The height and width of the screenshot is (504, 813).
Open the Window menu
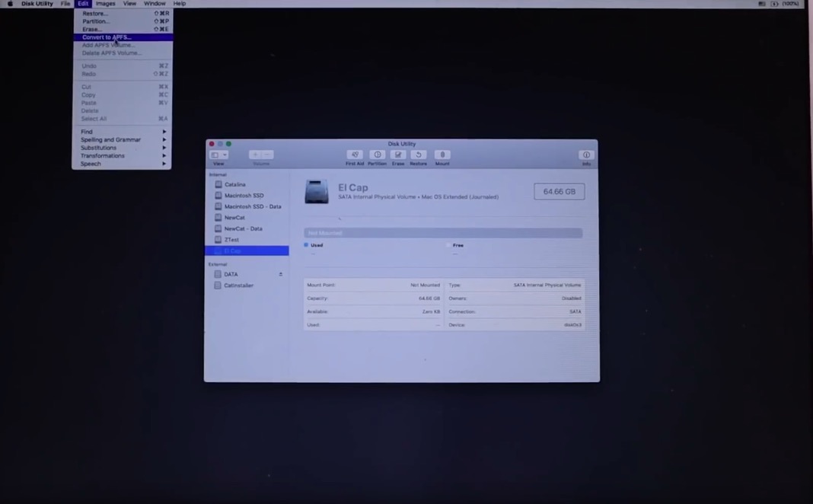[155, 4]
